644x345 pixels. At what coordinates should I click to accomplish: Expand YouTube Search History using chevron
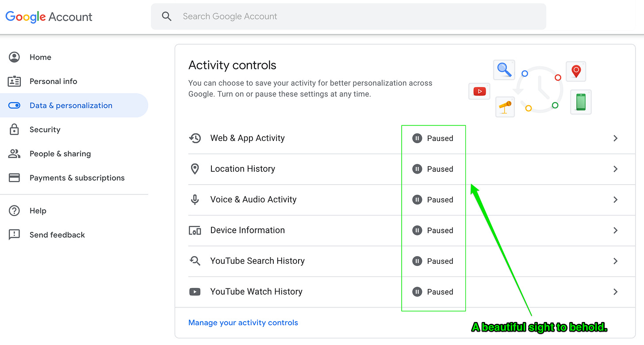pyautogui.click(x=615, y=261)
